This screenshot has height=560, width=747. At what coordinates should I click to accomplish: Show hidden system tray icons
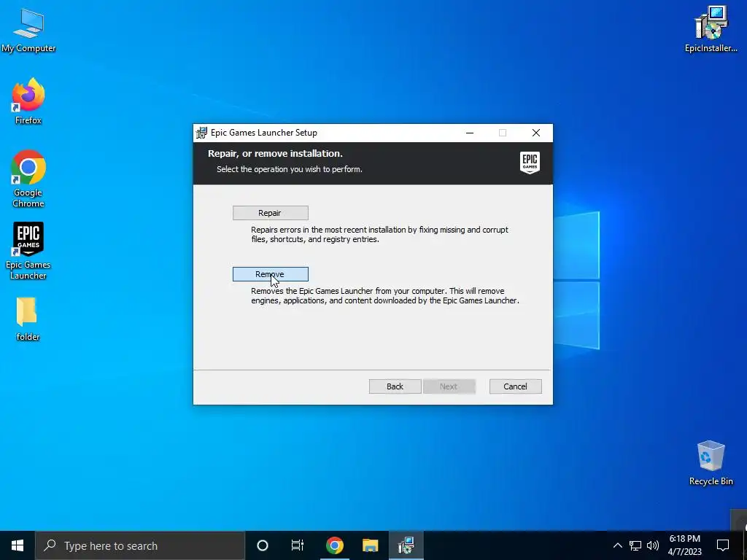[617, 545]
